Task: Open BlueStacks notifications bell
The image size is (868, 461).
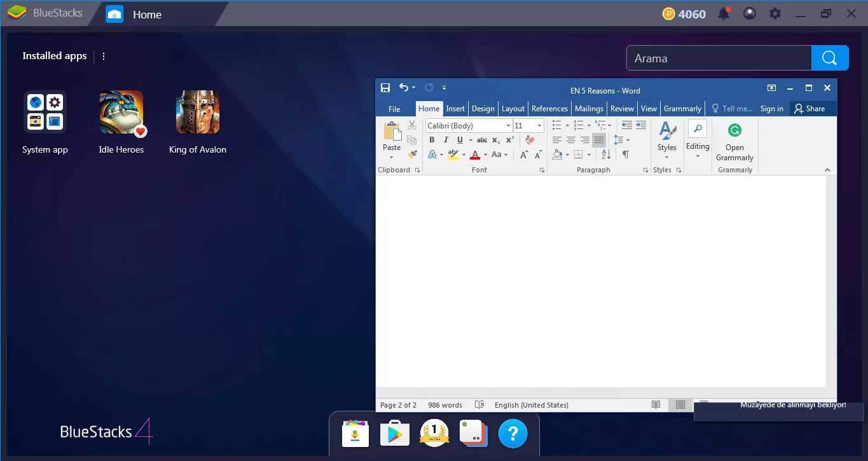Action: [x=724, y=13]
